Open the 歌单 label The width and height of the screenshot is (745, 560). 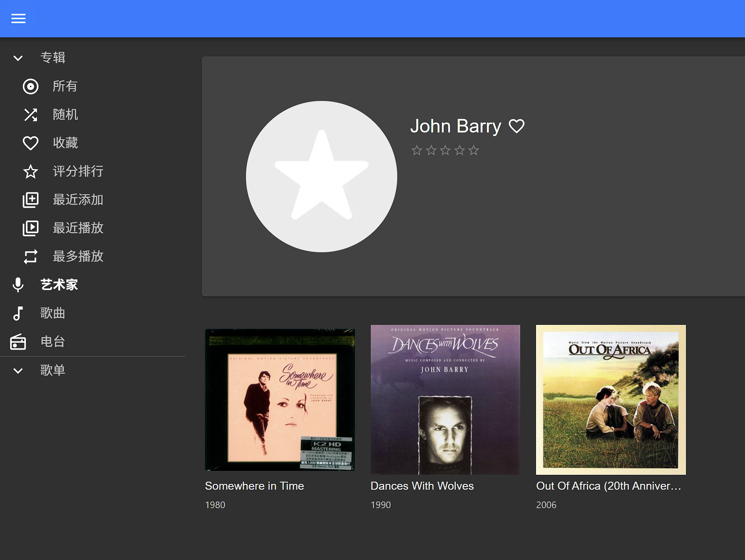point(53,370)
